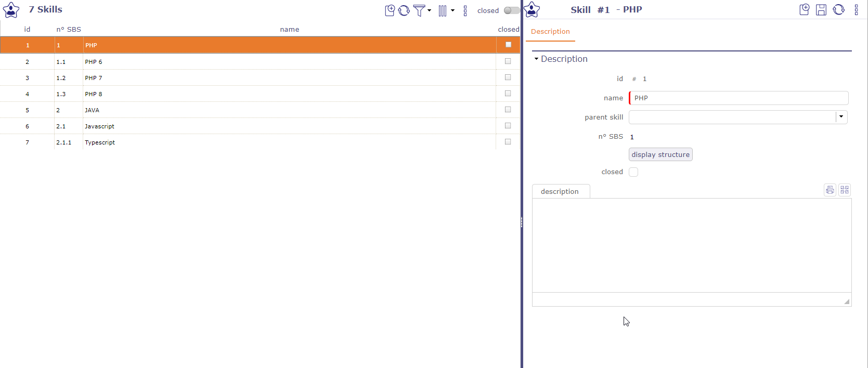The width and height of the screenshot is (868, 368).
Task: Check the closed checkbox in detail form
Action: click(x=633, y=172)
